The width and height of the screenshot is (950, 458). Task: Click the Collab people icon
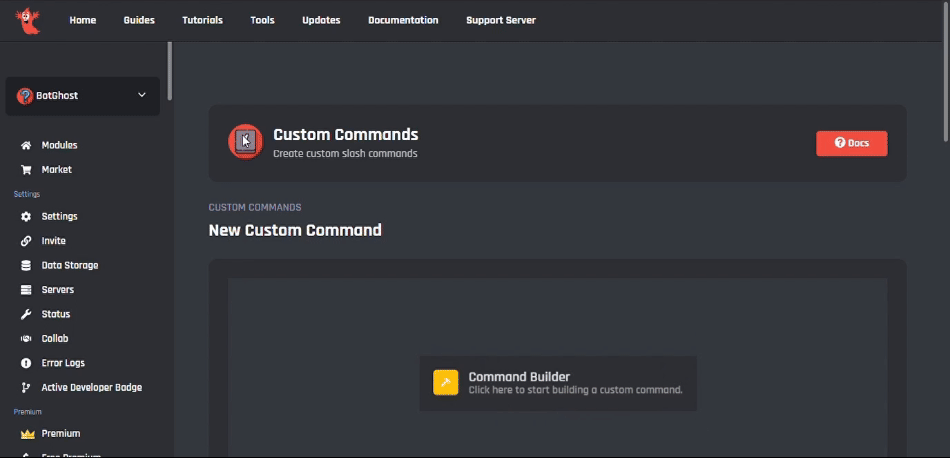[26, 339]
